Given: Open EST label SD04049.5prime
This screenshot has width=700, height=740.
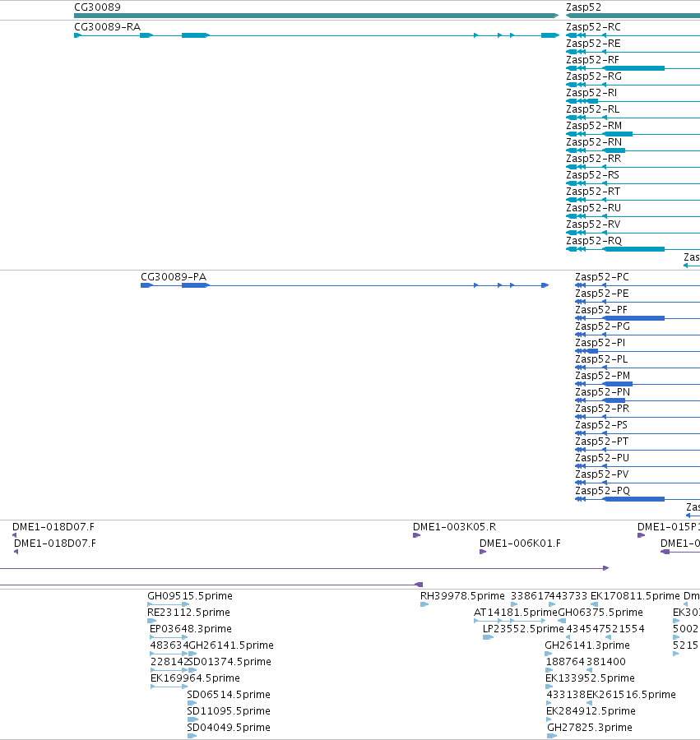Looking at the screenshot, I should pyautogui.click(x=229, y=728).
